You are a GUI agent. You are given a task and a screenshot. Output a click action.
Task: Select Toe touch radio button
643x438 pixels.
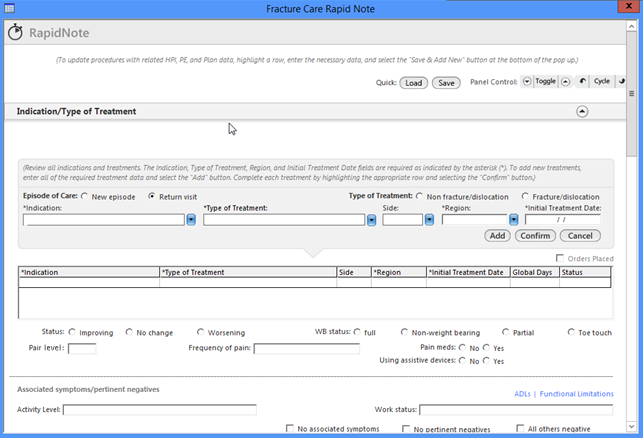(x=571, y=332)
